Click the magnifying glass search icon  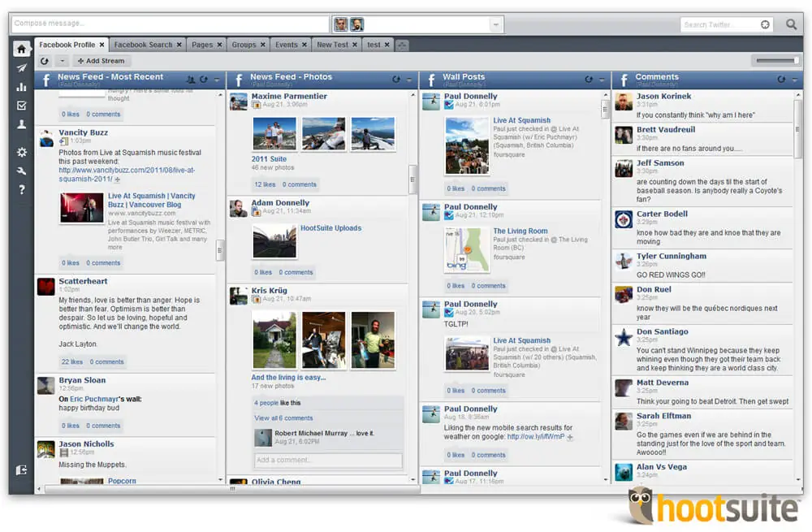click(x=791, y=24)
